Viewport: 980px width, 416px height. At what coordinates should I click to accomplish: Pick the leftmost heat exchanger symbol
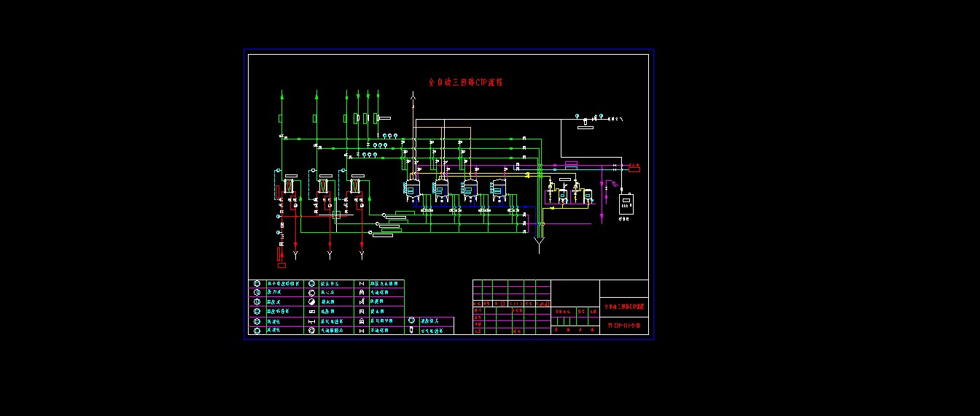(x=289, y=185)
